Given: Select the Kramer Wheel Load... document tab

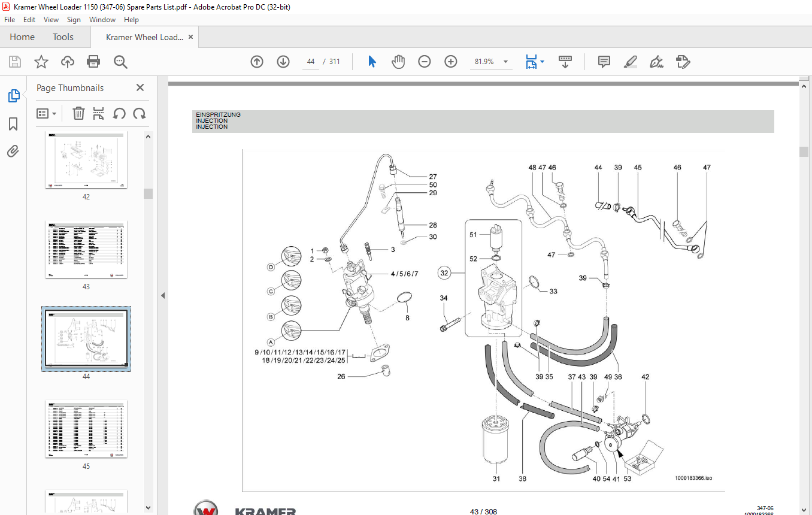Looking at the screenshot, I should pos(144,37).
